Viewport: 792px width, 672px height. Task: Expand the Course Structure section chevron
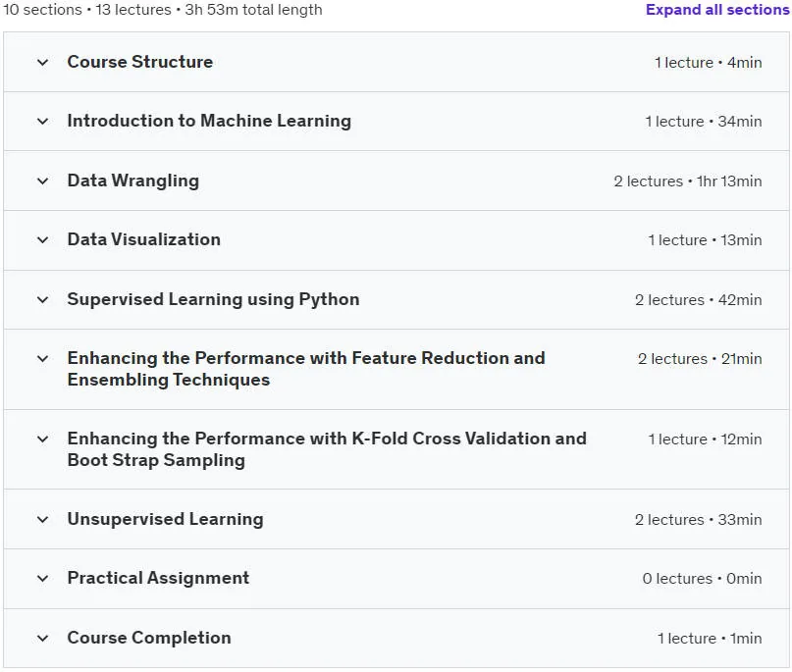coord(43,63)
